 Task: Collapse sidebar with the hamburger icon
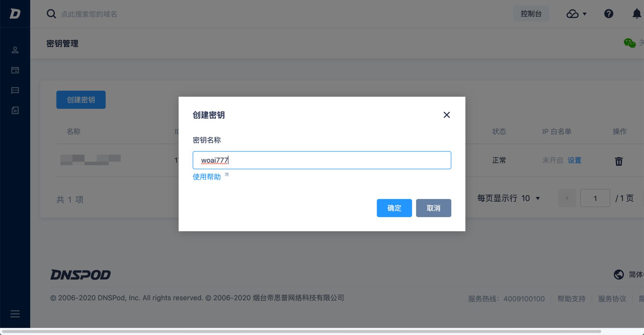pos(15,314)
